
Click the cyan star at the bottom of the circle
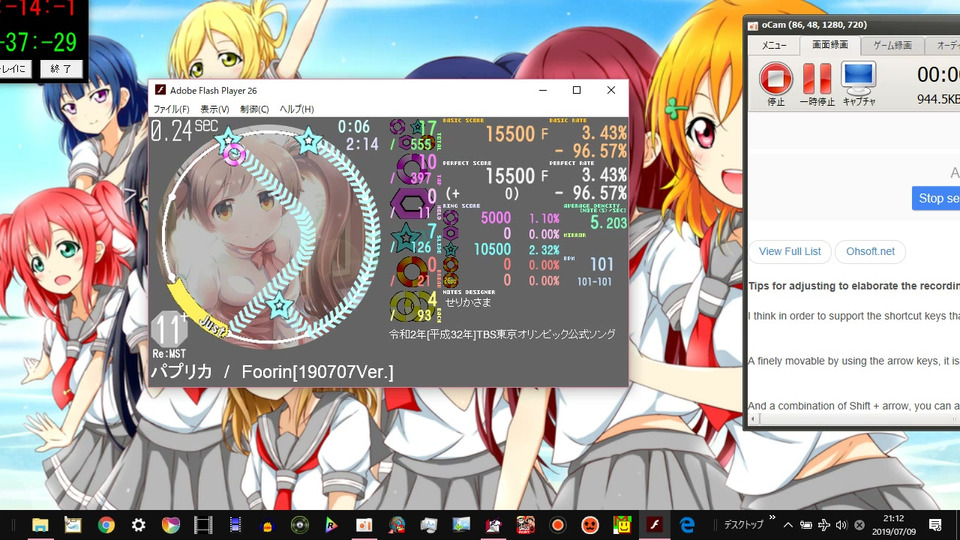tap(279, 304)
